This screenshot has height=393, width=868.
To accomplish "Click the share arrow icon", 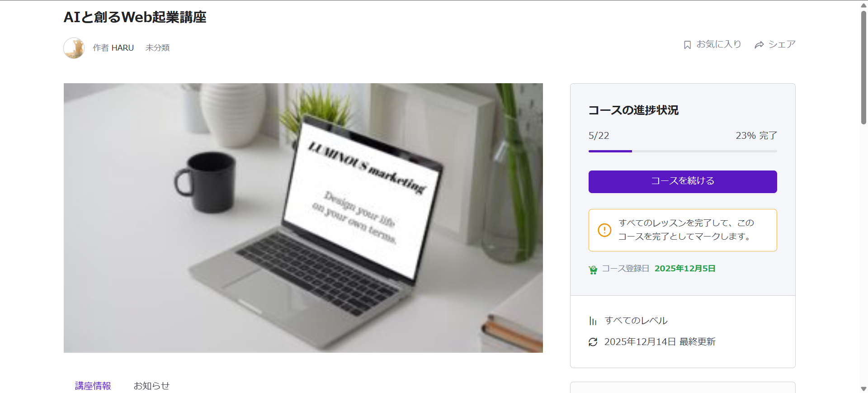I will tap(759, 45).
